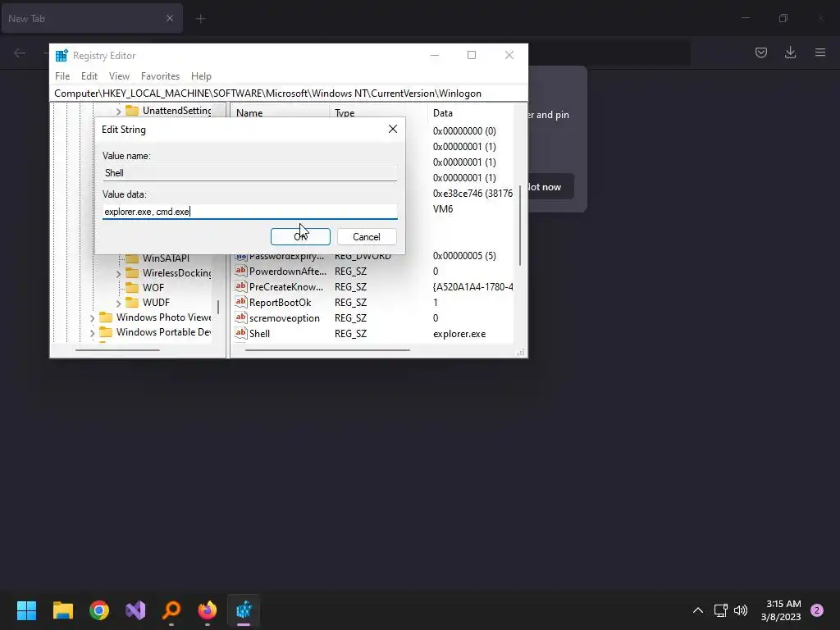Viewport: 840px width, 630px height.
Task: Click the Type column header
Action: 345,113
